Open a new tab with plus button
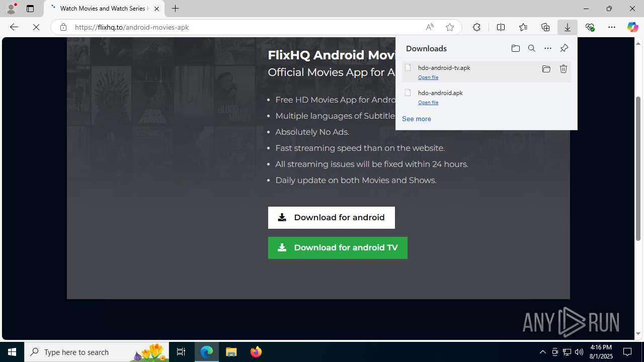Viewport: 644px width, 362px height. pyautogui.click(x=175, y=9)
